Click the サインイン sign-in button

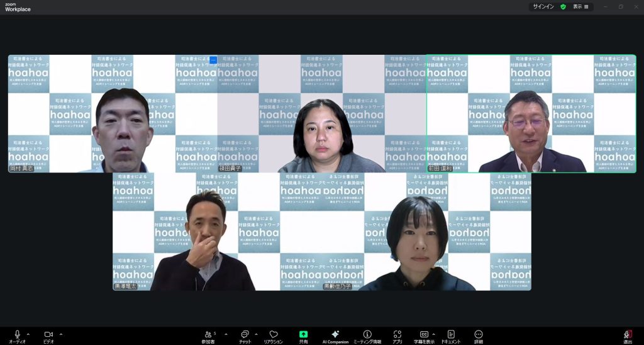pyautogui.click(x=543, y=7)
